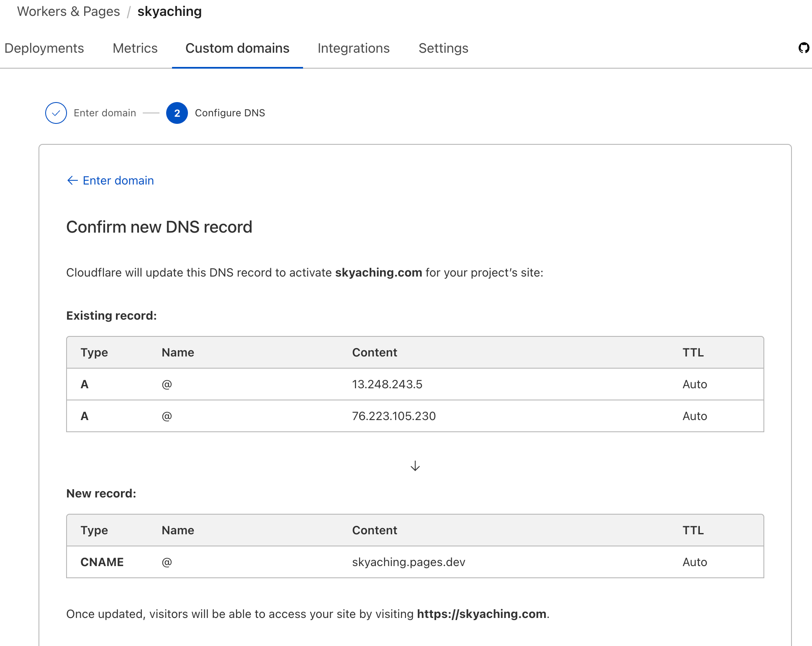
Task: Select the Custom domains tab
Action: pyautogui.click(x=237, y=48)
